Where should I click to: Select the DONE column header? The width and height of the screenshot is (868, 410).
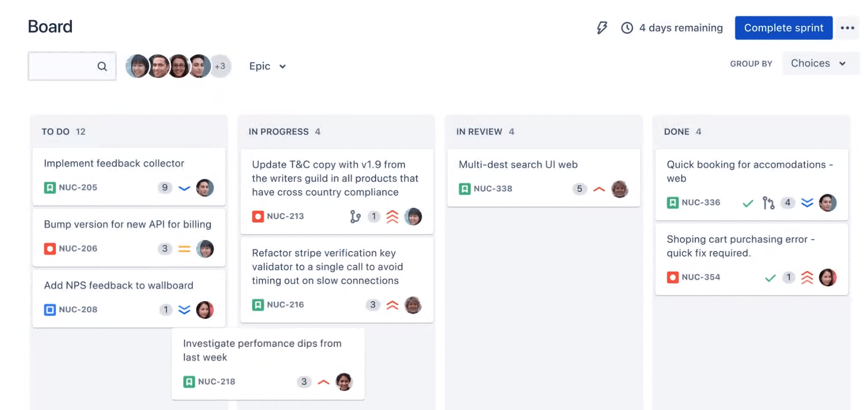tap(677, 131)
